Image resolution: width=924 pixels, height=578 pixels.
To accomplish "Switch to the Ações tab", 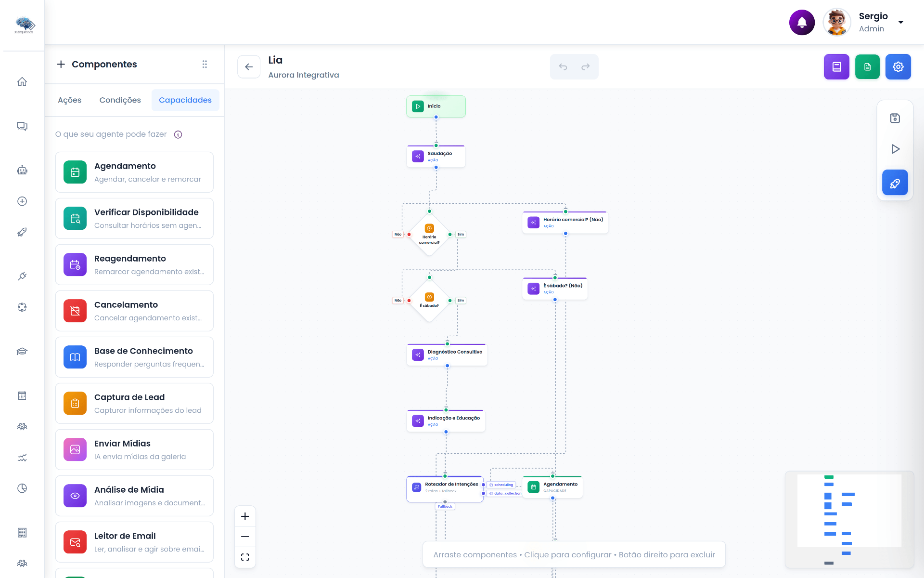I will coord(70,100).
